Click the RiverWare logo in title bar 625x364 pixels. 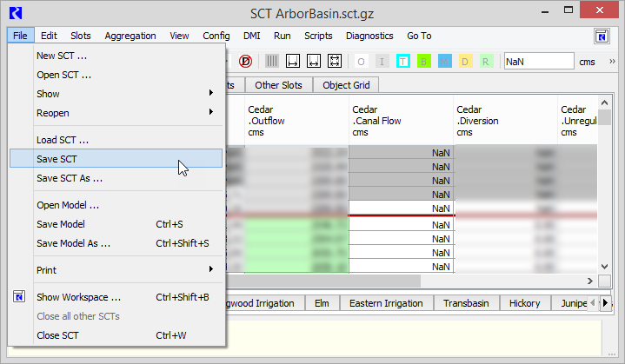pyautogui.click(x=17, y=12)
